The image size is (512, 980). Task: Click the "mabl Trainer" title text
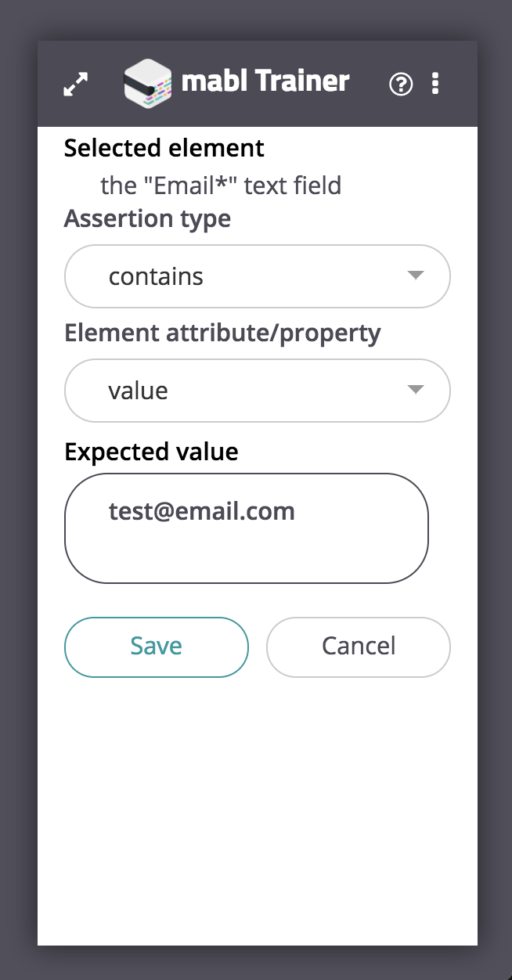click(x=265, y=81)
